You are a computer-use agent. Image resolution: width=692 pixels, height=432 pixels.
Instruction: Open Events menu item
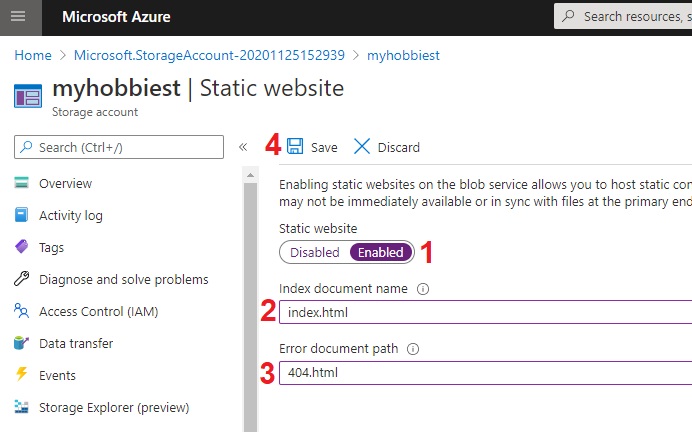tap(57, 376)
